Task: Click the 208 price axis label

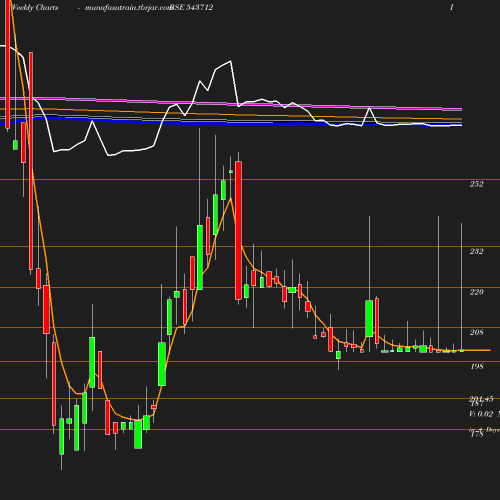Action: (476, 332)
